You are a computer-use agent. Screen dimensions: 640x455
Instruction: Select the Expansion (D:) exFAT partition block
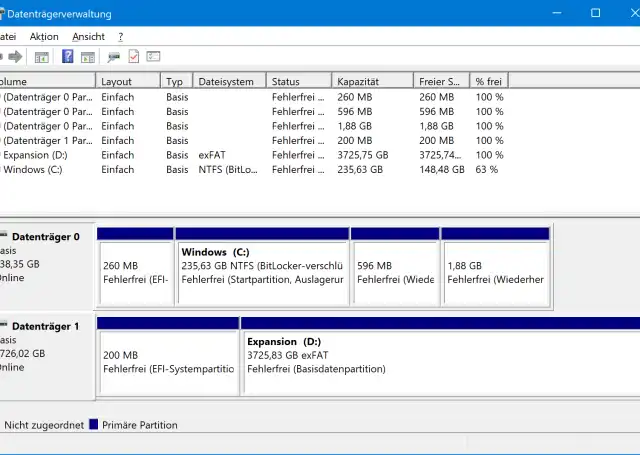[x=440, y=356]
